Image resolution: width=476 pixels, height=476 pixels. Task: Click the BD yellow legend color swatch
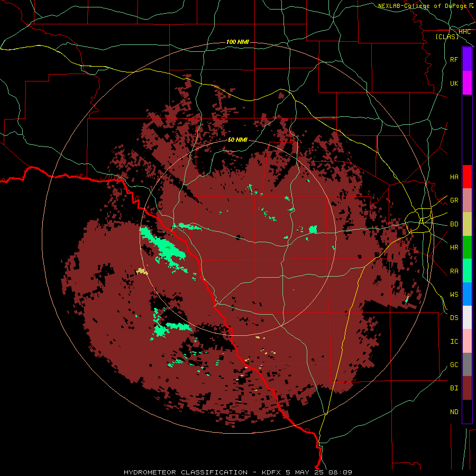[467, 224]
